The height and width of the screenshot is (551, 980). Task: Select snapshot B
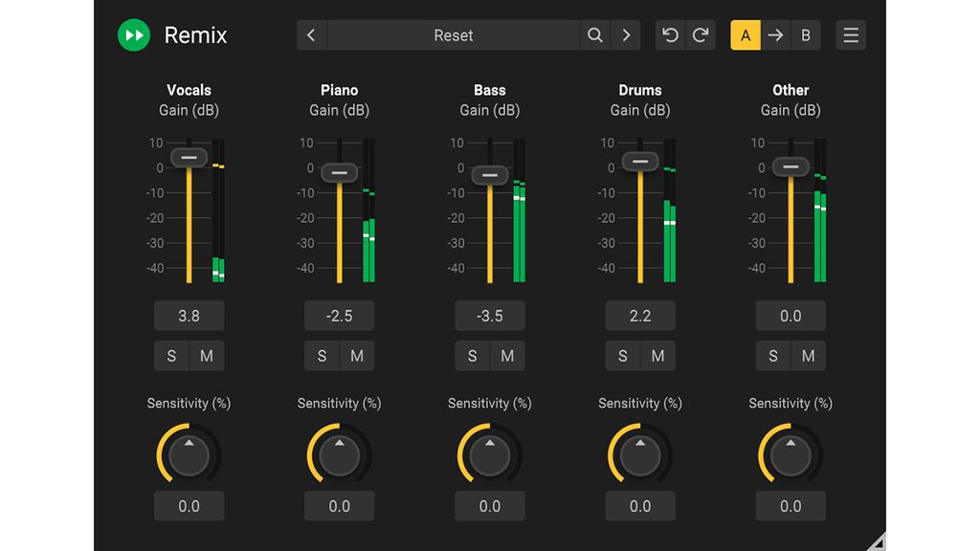pos(806,34)
